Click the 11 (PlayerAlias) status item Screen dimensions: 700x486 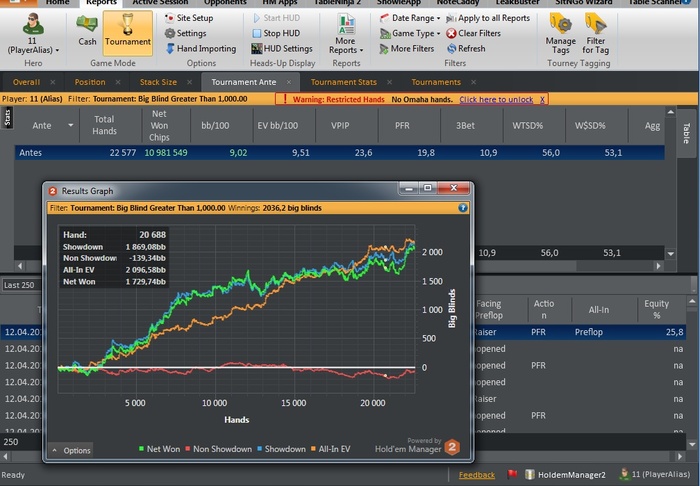[x=654, y=474]
